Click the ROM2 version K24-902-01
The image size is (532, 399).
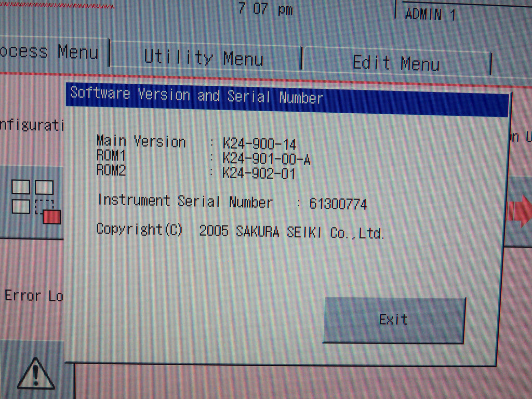(259, 173)
